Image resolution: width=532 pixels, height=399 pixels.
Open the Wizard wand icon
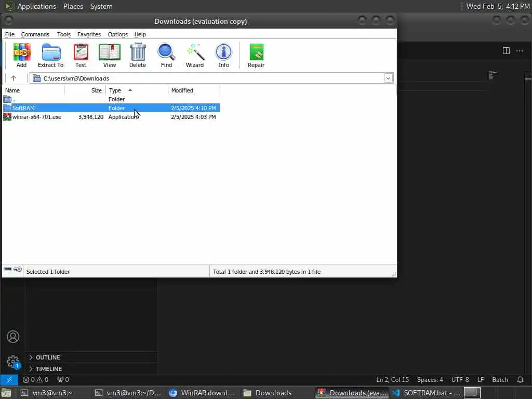coord(195,55)
